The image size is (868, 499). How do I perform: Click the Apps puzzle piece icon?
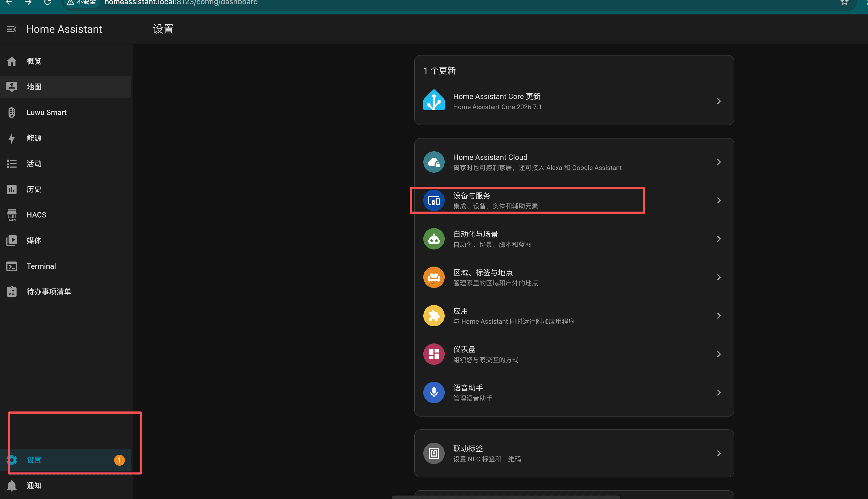click(434, 316)
